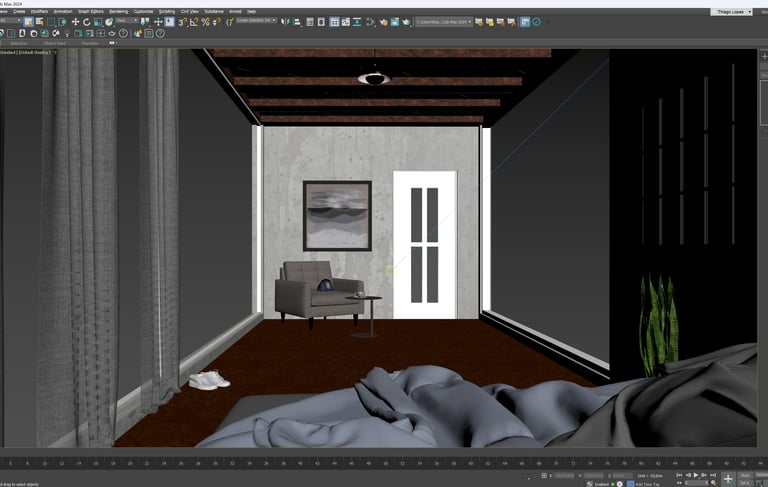Open Arnold menu
Screen dimensions: 768x487
tap(235, 11)
